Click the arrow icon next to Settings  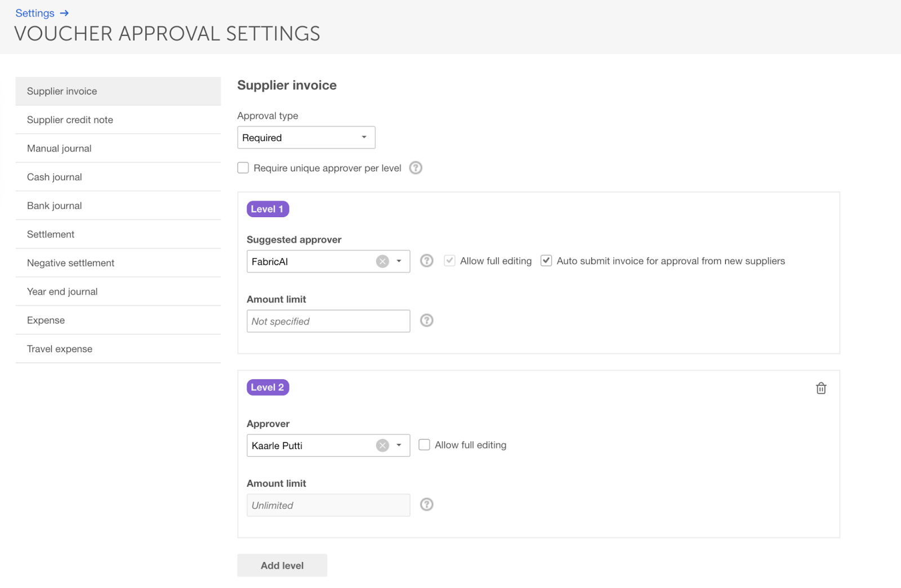[64, 13]
